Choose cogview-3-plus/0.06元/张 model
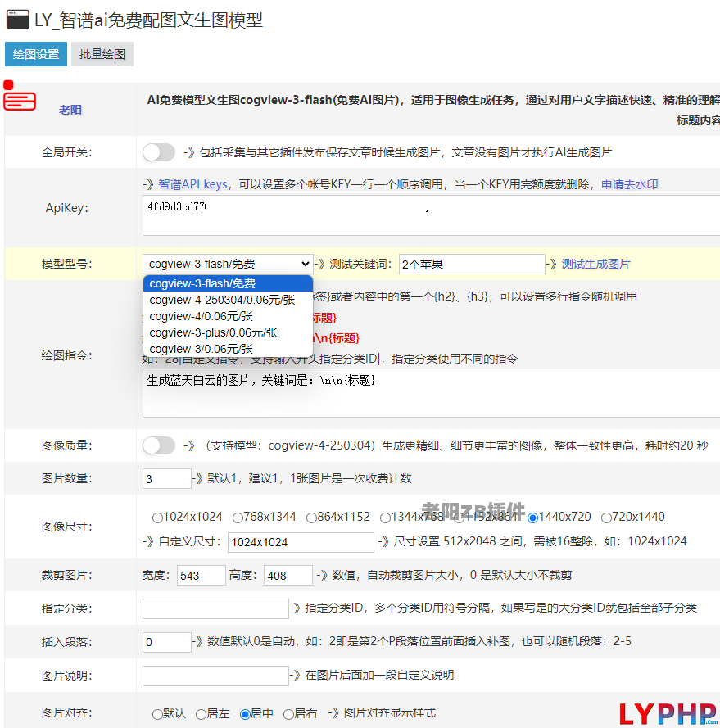This screenshot has height=728, width=720. click(228, 332)
